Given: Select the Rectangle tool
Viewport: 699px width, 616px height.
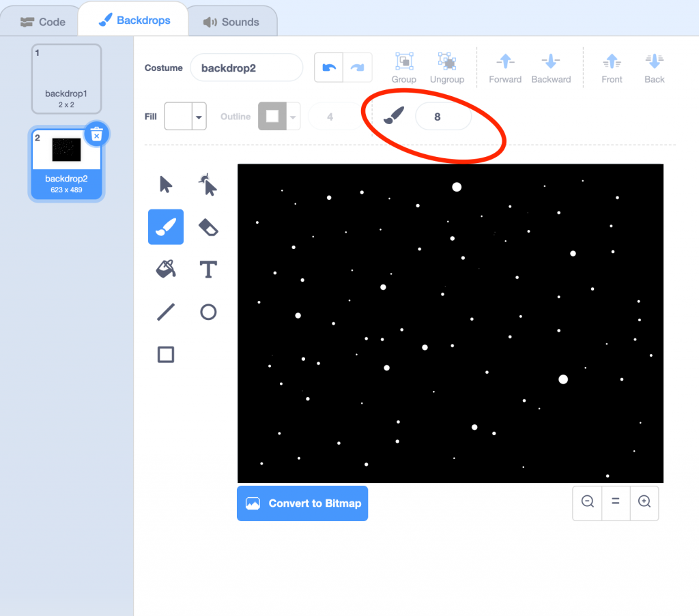Looking at the screenshot, I should point(166,355).
